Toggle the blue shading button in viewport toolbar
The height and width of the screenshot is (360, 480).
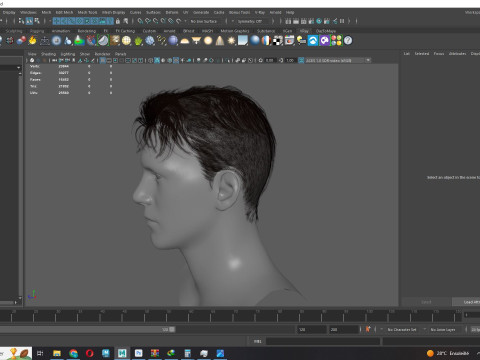point(157,60)
